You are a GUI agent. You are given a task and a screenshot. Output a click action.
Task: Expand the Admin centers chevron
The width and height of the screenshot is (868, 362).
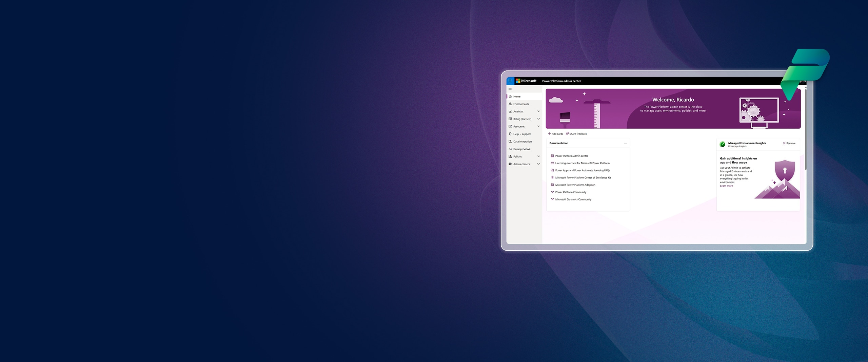(538, 164)
